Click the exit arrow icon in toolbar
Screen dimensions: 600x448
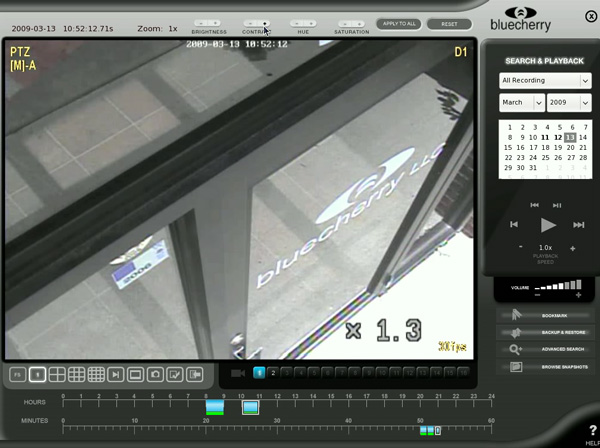tap(194, 375)
